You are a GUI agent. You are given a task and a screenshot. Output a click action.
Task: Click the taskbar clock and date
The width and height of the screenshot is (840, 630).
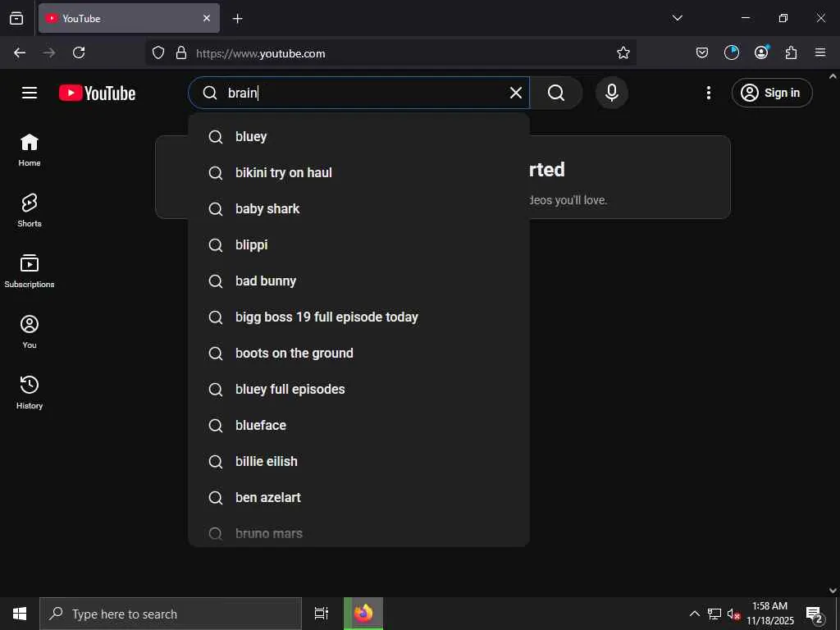[770, 614]
